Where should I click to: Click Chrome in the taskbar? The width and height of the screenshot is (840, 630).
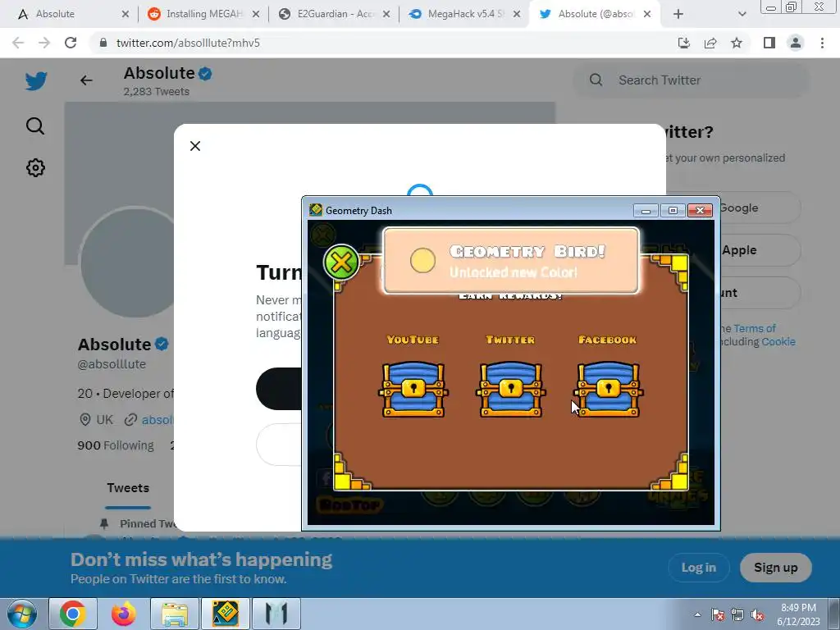[x=73, y=614]
